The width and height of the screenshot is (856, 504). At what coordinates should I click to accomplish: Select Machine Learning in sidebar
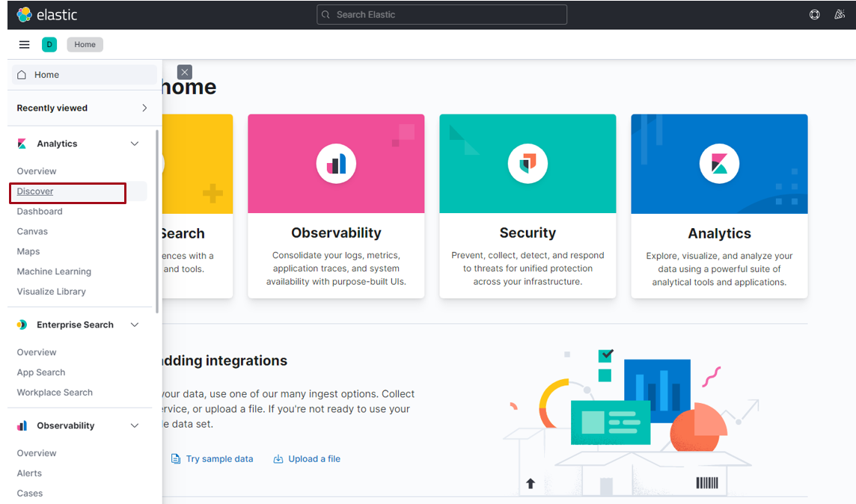[54, 271]
